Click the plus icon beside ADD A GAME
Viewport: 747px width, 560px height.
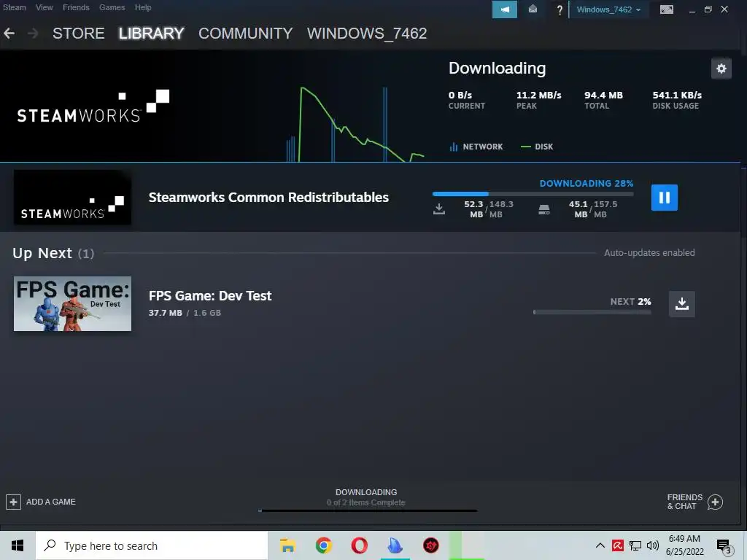[13, 502]
